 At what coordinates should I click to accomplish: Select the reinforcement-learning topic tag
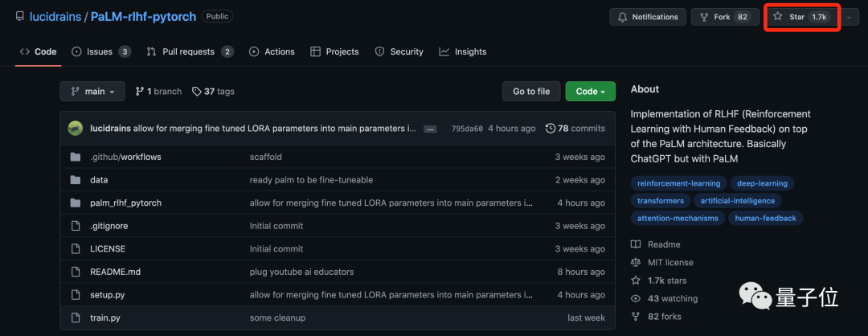[678, 183]
